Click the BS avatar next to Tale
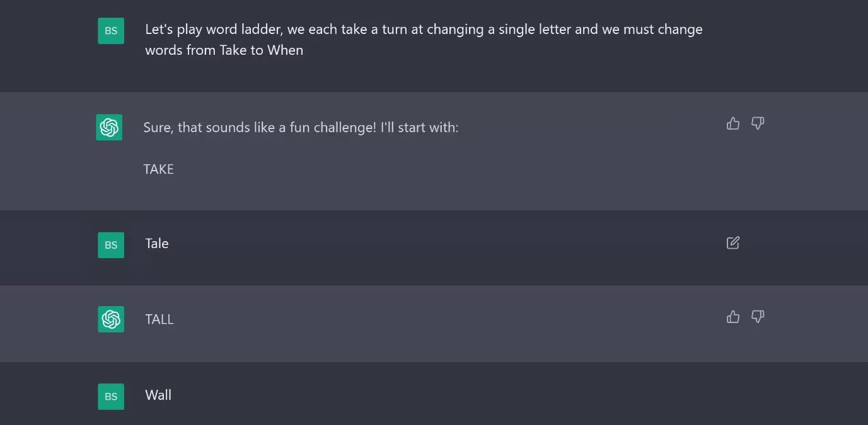This screenshot has height=425, width=868. (111, 245)
